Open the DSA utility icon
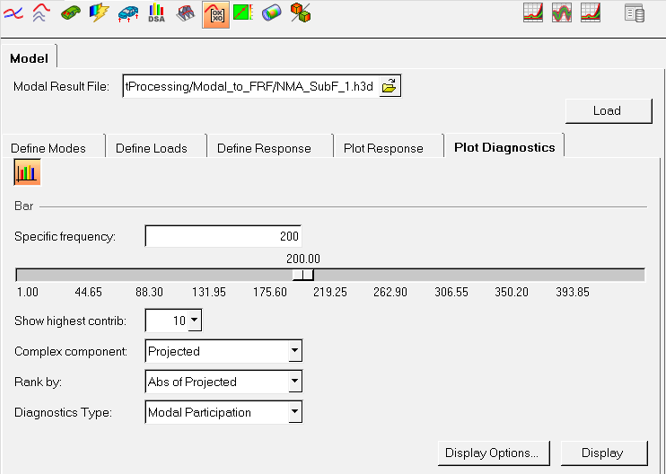Screen dimensions: 667x474 point(157,13)
